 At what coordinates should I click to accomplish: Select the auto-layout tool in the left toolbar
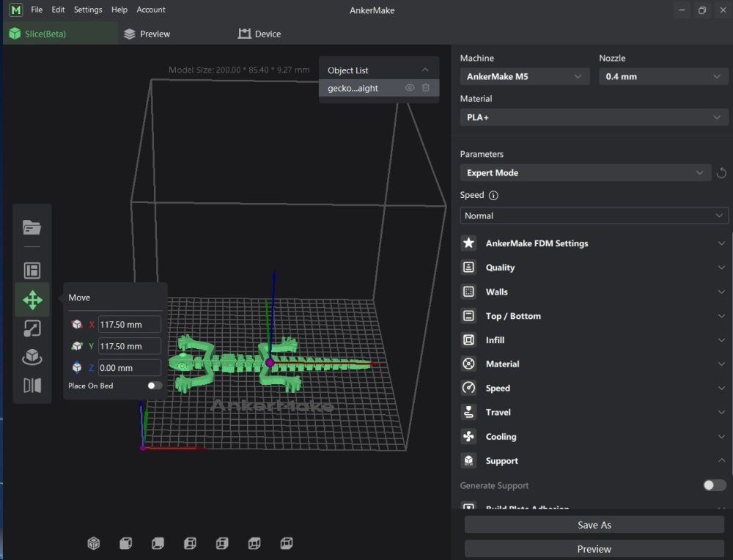[32, 270]
